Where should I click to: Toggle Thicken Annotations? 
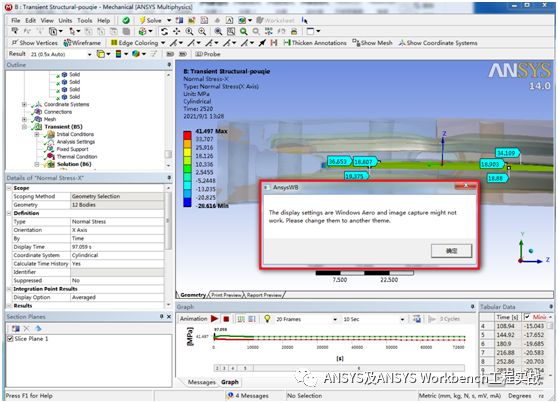pos(315,43)
